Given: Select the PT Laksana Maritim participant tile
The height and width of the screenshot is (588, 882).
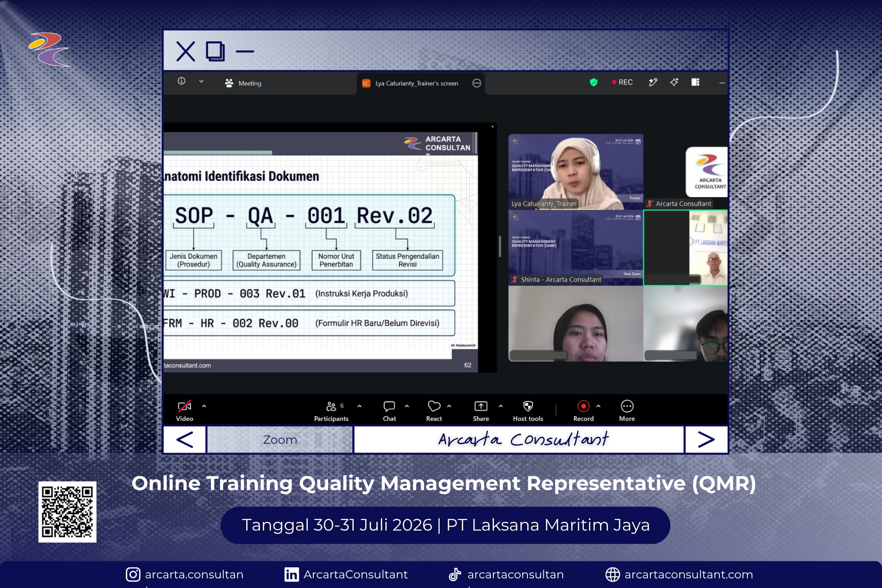Looking at the screenshot, I should [x=686, y=248].
